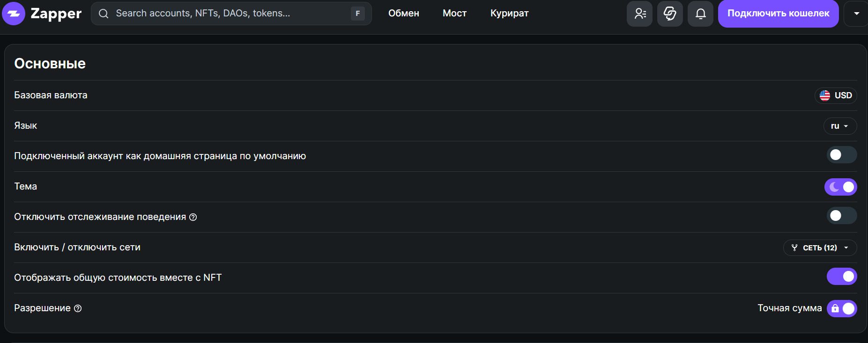Click the chat bubbles icon in header
The height and width of the screenshot is (343, 868).
pos(670,14)
